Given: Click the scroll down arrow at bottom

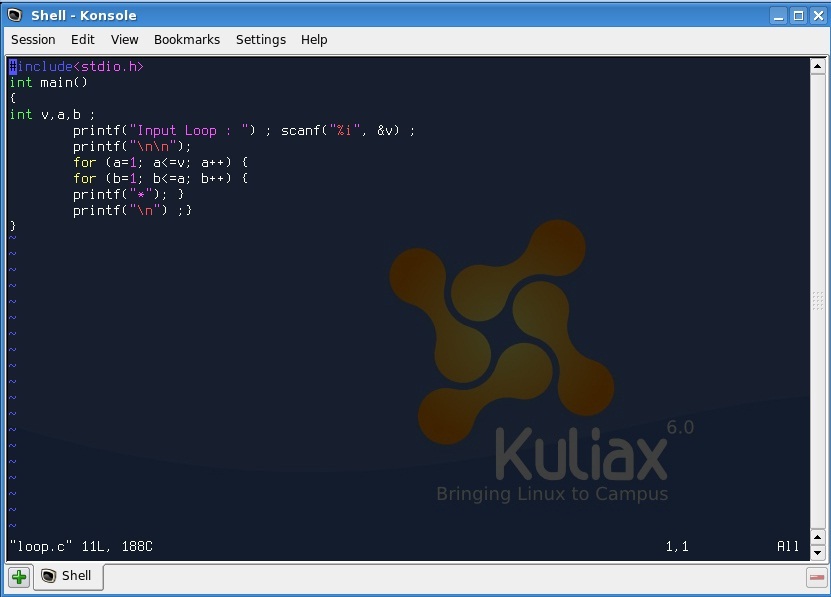Looking at the screenshot, I should 817,552.
